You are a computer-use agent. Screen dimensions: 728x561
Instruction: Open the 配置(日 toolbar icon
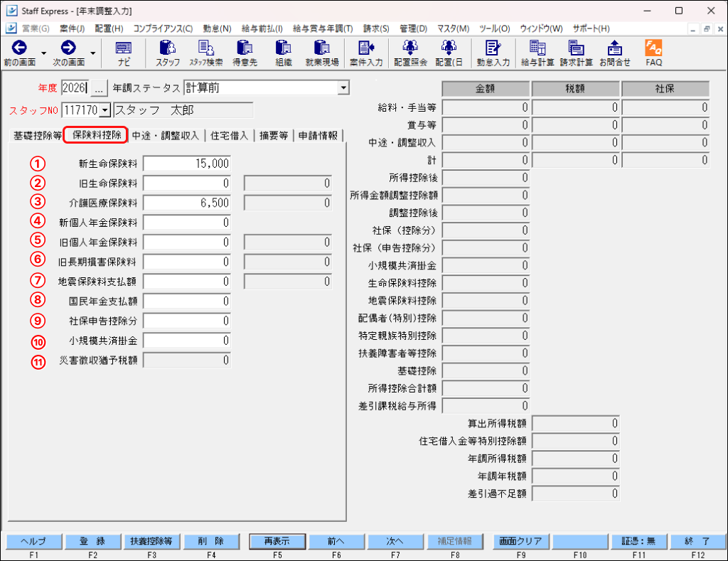pos(449,53)
